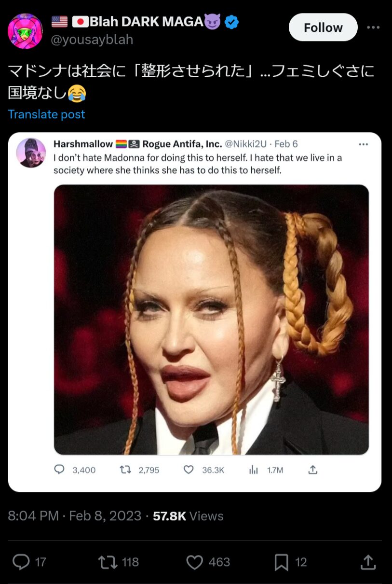Open Blah DARK MAGA profile avatar
392x584 pixels.
point(25,31)
